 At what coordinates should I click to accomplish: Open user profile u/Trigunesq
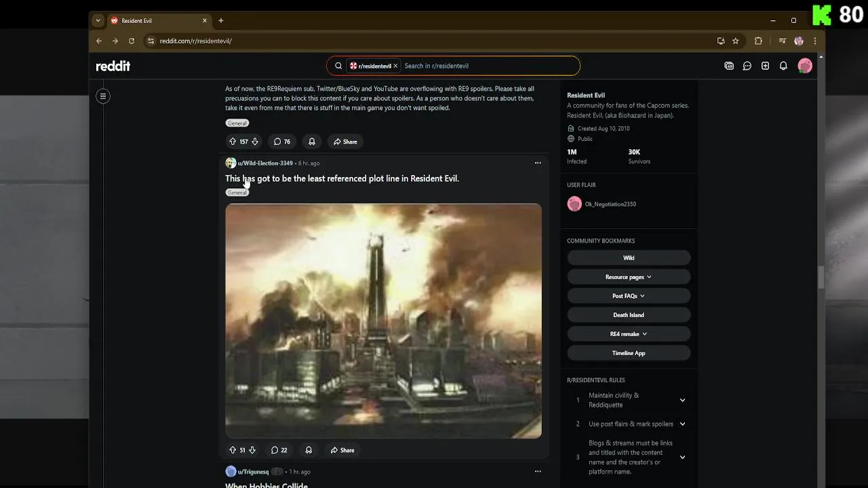click(x=253, y=472)
